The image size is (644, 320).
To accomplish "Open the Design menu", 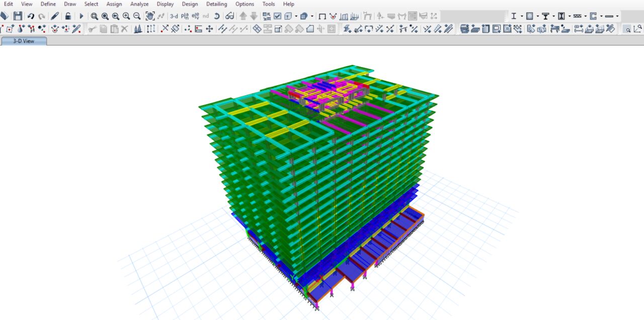I will pos(190,4).
